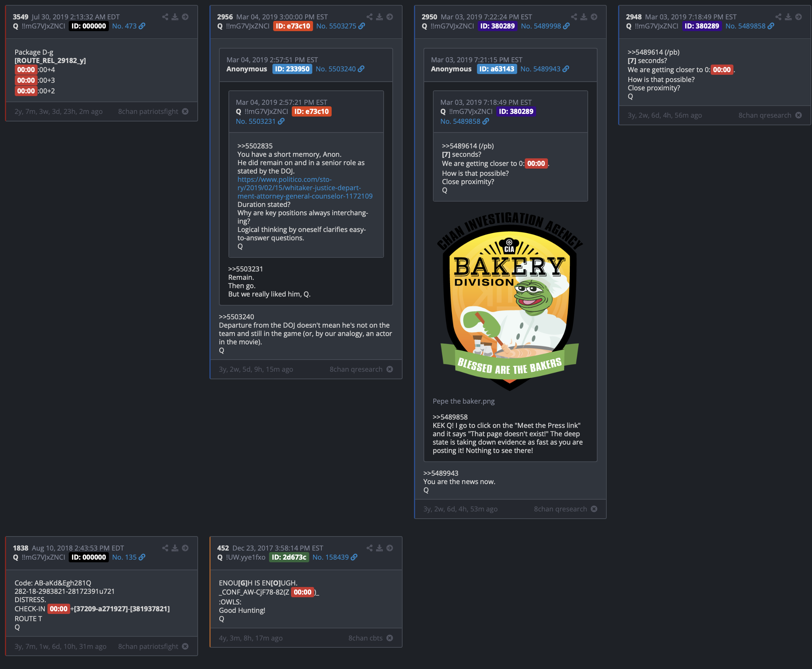Open link No. 5503240
Viewport: 812px width, 669px height.
tap(340, 69)
